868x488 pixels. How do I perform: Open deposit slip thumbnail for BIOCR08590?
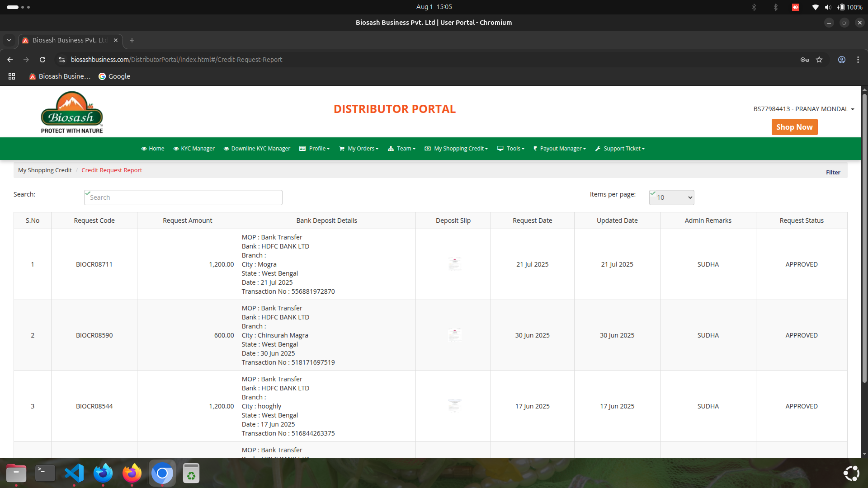[454, 335]
